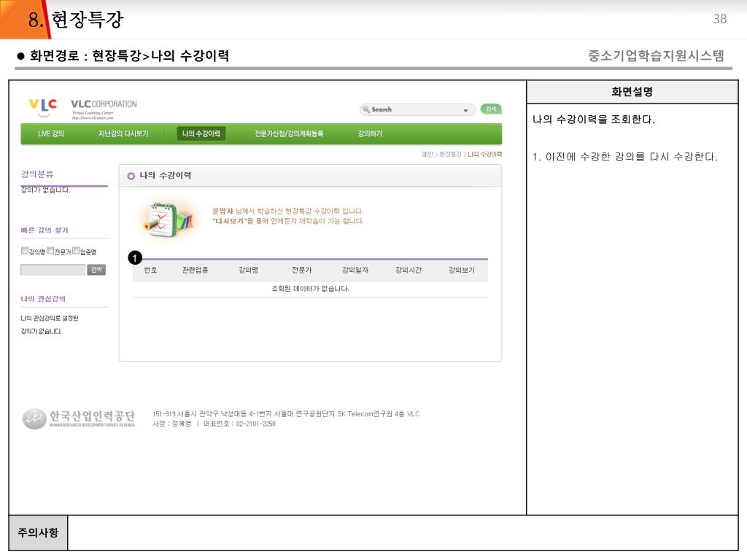Click the gray 검색 button in sidebar

(96, 270)
